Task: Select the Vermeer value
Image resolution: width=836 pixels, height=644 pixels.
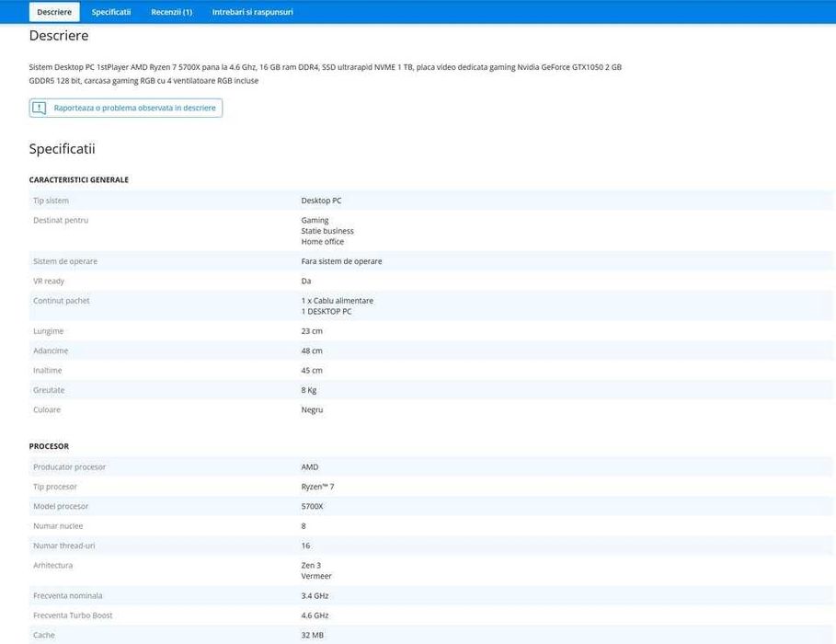Action: 316,577
